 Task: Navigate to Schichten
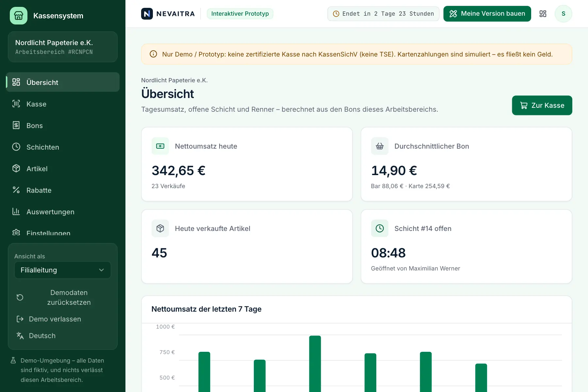pos(63,147)
